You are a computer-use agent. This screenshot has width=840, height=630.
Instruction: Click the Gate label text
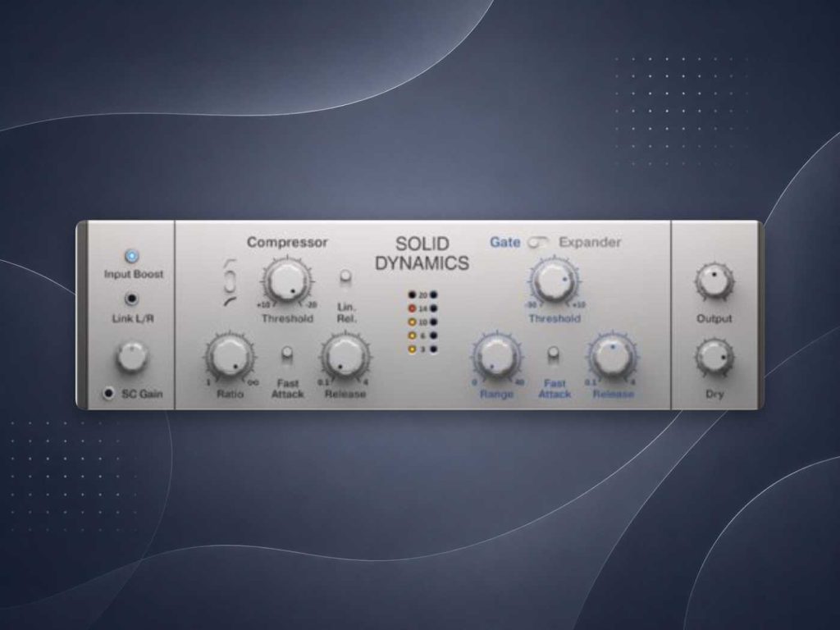505,242
